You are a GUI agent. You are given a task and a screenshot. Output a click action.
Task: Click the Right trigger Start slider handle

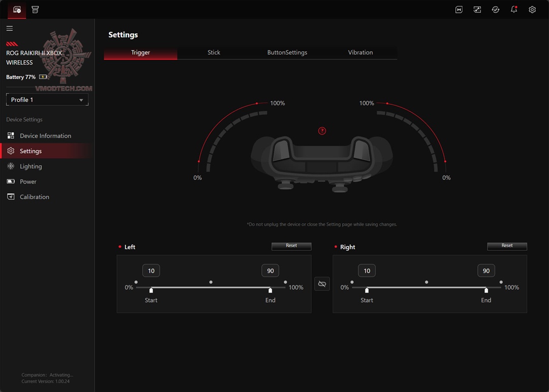pyautogui.click(x=367, y=290)
